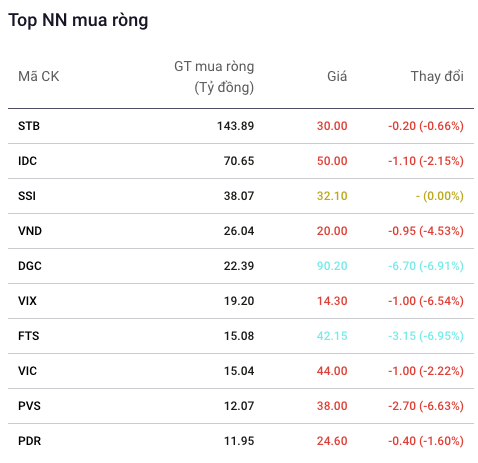Click the Mã CK column header

[39, 76]
